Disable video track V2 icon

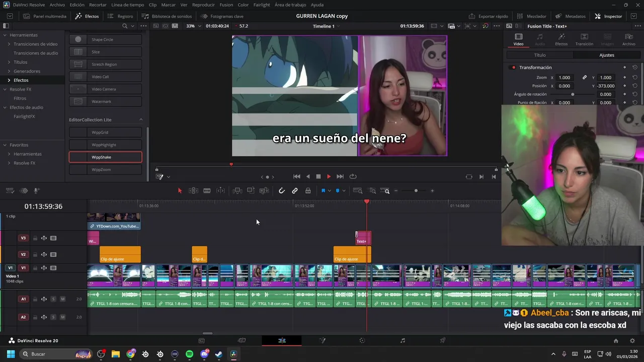(x=53, y=254)
